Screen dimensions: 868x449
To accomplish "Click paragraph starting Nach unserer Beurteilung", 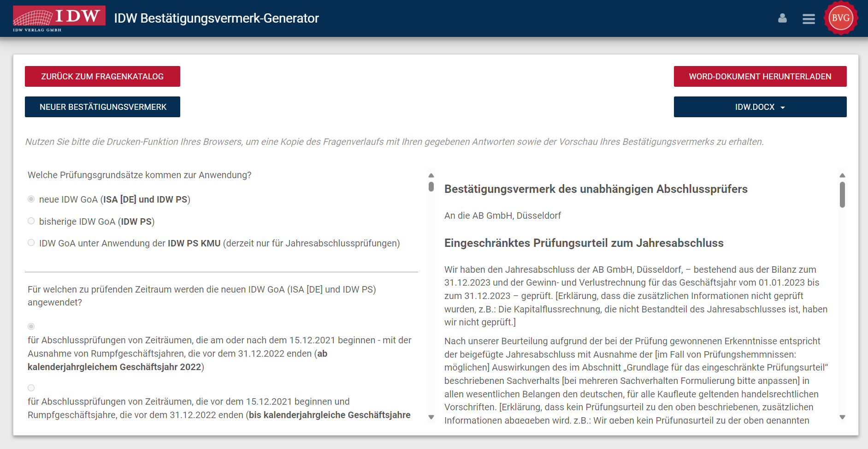I will click(x=636, y=381).
